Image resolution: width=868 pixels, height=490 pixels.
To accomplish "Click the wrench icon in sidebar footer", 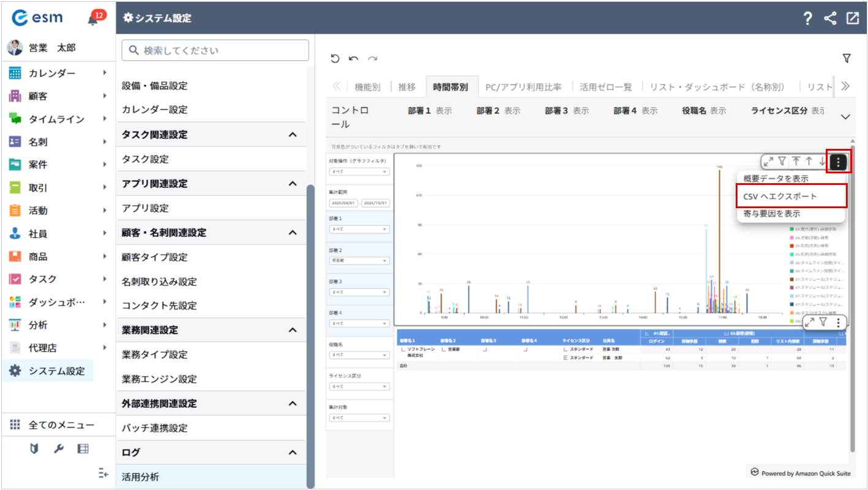I will tap(59, 449).
